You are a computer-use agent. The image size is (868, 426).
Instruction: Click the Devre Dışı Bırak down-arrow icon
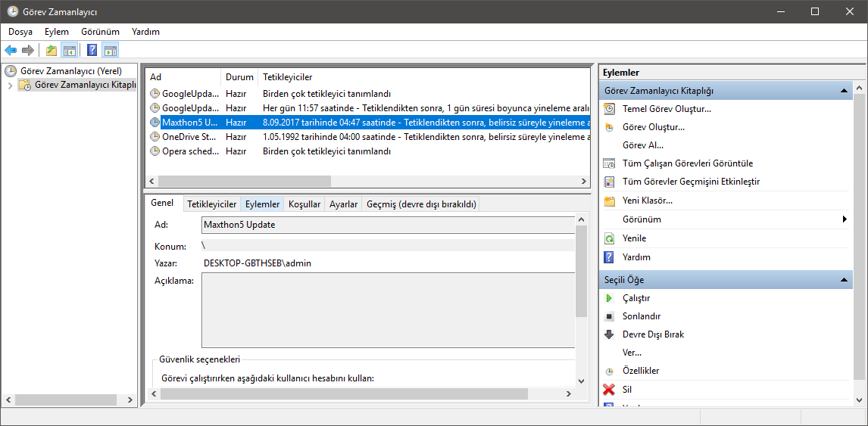click(609, 334)
